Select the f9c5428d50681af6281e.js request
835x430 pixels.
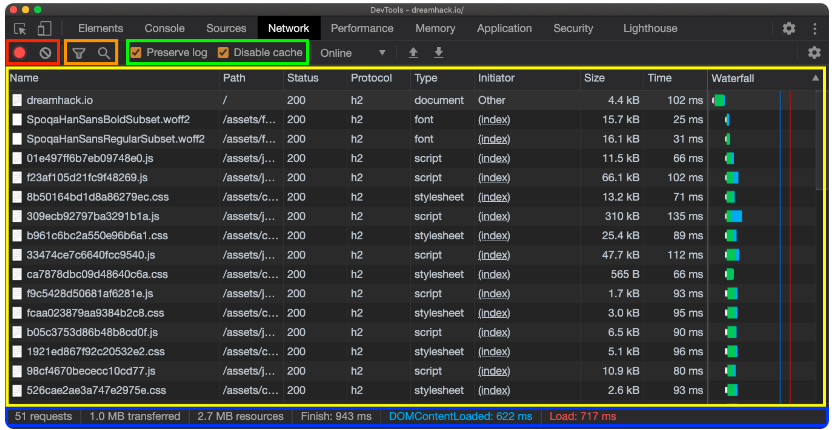click(x=411, y=294)
